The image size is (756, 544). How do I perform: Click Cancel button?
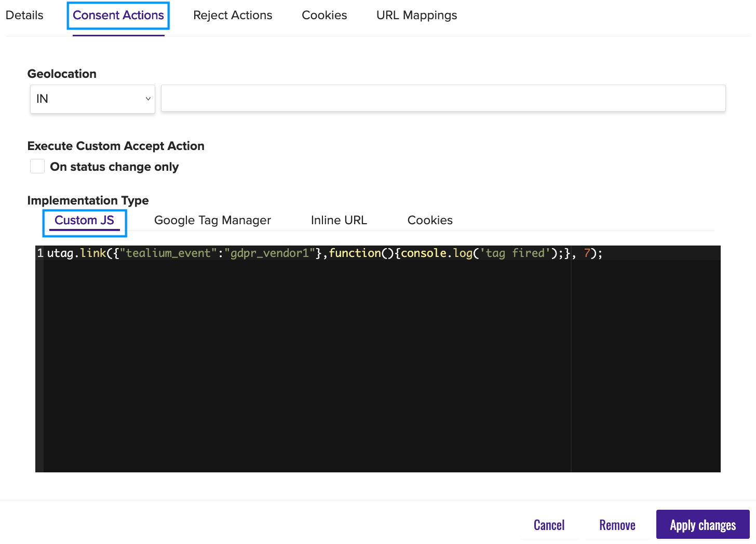[549, 525]
